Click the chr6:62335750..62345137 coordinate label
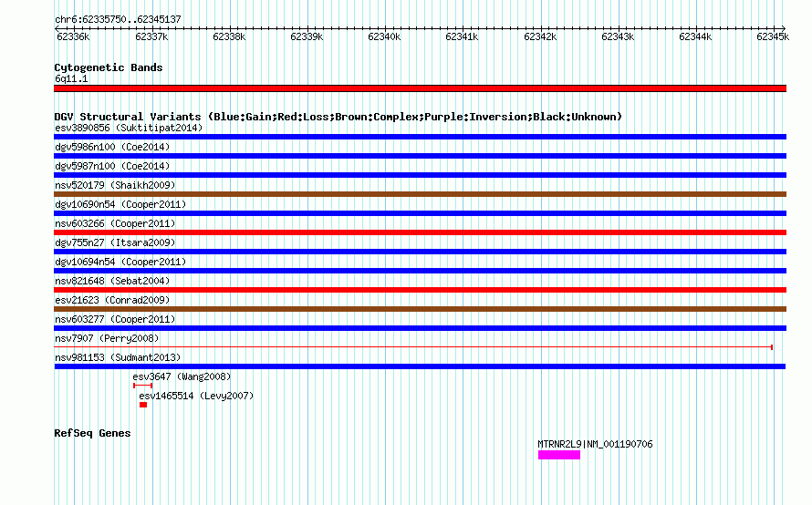 pos(118,20)
